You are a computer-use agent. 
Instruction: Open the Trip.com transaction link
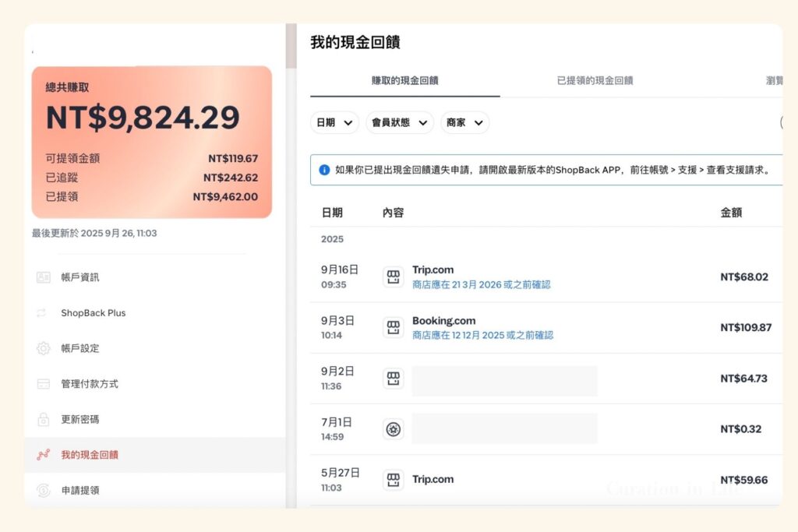point(433,270)
